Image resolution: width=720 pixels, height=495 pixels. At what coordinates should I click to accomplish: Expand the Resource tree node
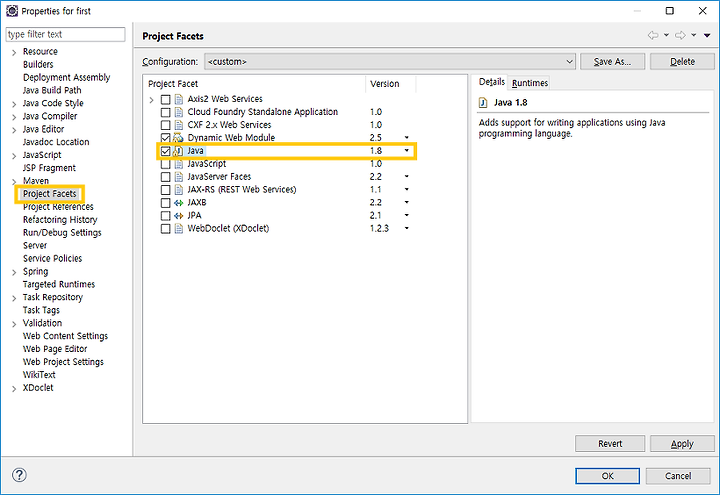14,52
